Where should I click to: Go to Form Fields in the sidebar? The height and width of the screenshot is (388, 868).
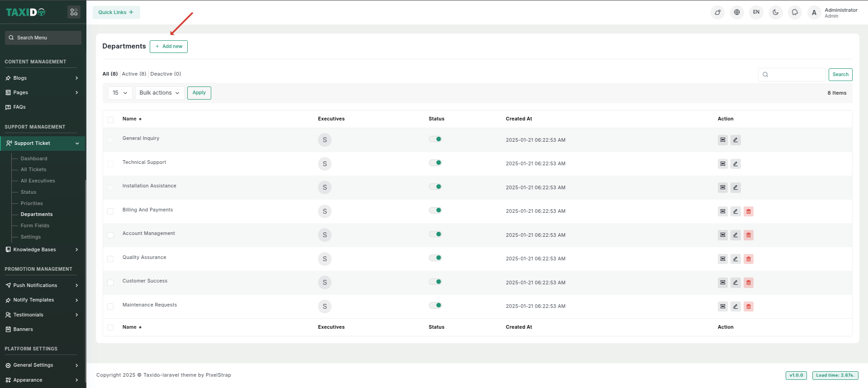pyautogui.click(x=35, y=225)
